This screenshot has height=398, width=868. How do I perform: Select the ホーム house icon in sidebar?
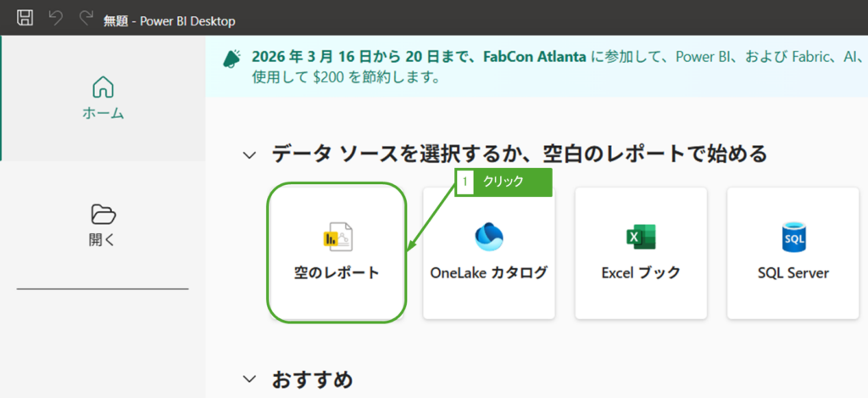pos(103,87)
